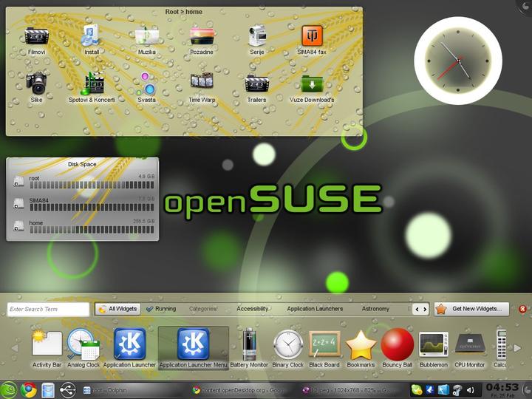
Task: Show All Widgets filter
Action: 117,309
